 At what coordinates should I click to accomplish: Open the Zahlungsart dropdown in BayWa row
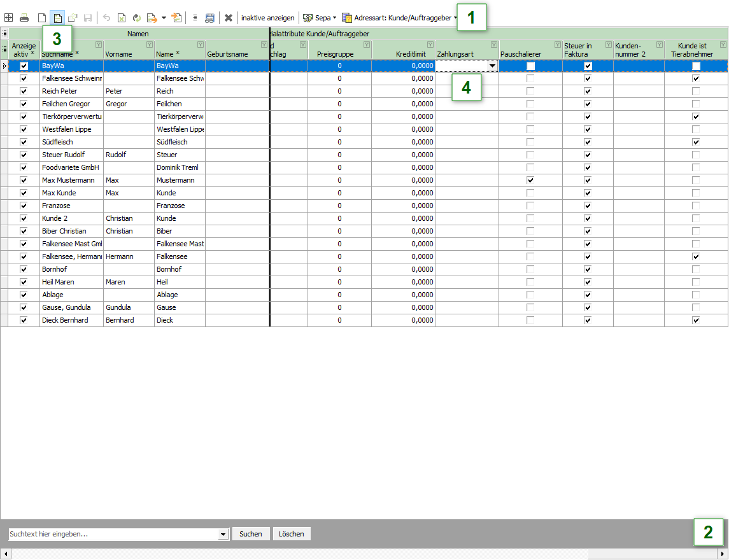point(492,66)
